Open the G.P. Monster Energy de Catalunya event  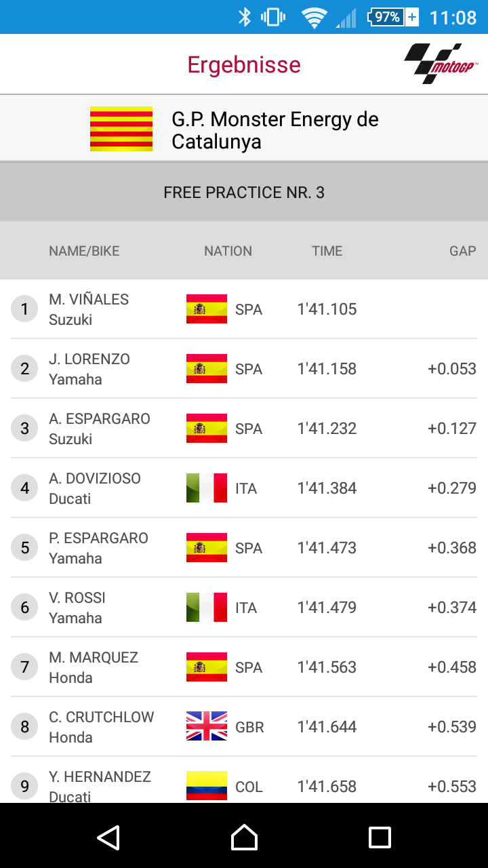pyautogui.click(x=274, y=130)
